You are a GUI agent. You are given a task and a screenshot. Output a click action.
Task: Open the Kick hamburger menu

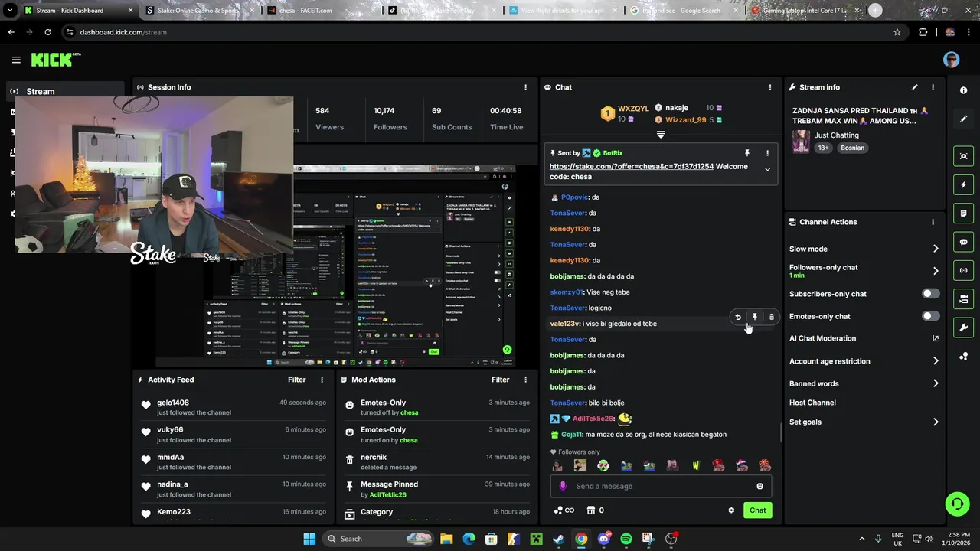pos(16,60)
